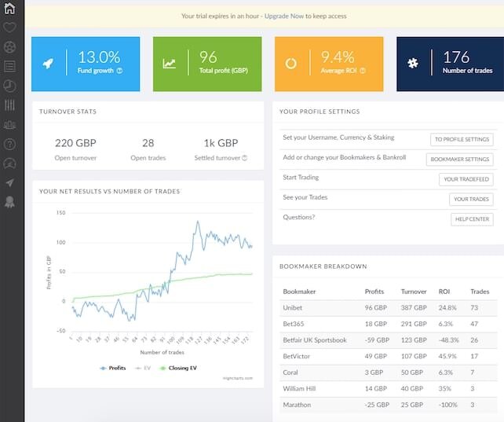The image size is (504, 422).
Task: Click the Upgrade Now link in trial banner
Action: click(284, 16)
